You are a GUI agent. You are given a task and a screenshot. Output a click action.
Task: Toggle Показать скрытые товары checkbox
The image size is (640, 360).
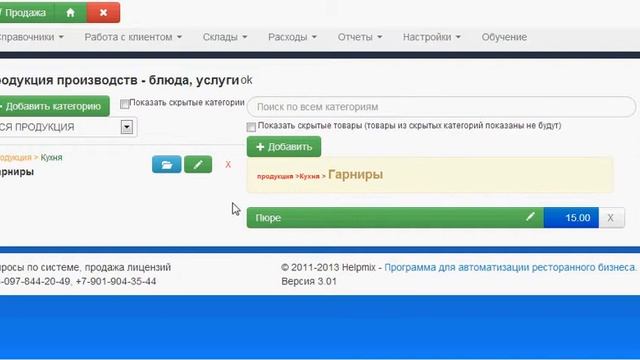tap(251, 127)
